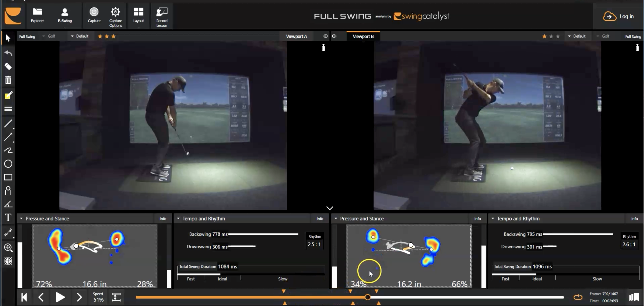Select the Eraser tool in sidebar
The width and height of the screenshot is (644, 306).
point(8,66)
